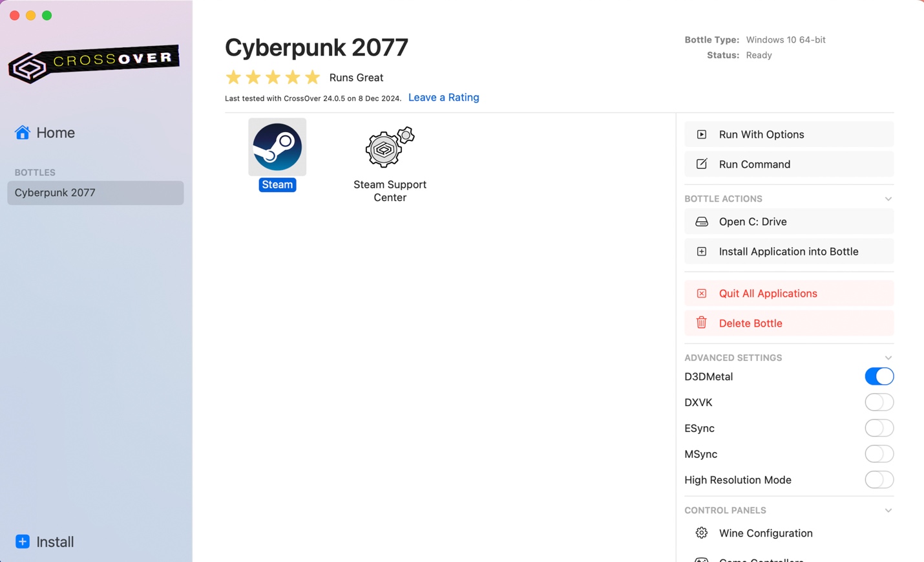Click the Run Command pencil icon

[702, 164]
